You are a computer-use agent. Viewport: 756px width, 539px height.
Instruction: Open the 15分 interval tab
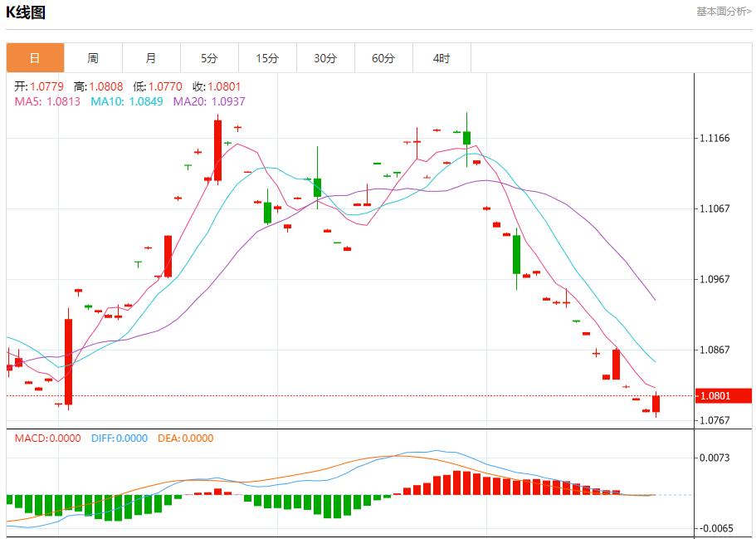pyautogui.click(x=267, y=58)
